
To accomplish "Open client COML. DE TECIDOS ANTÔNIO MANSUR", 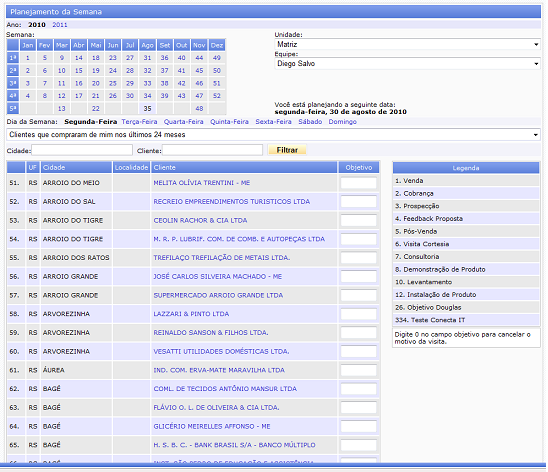I will point(225,389).
